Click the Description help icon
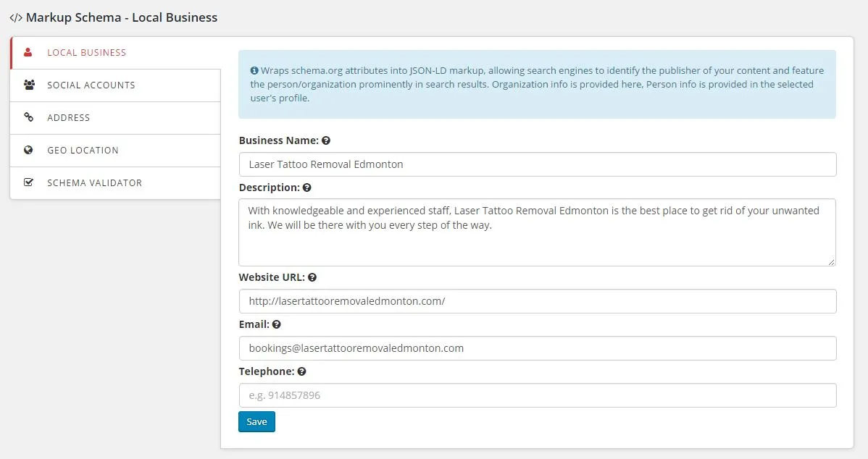 [x=307, y=188]
